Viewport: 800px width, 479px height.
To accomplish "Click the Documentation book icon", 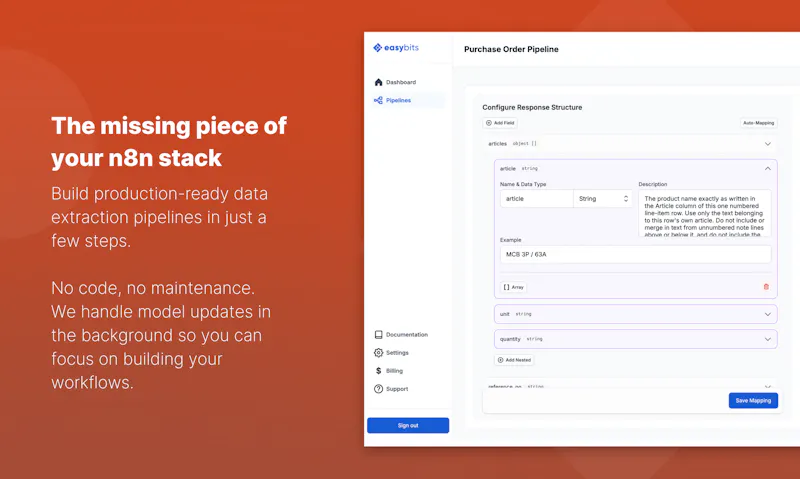I will coord(378,335).
